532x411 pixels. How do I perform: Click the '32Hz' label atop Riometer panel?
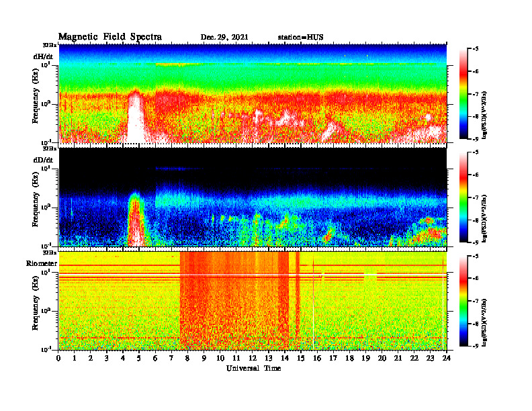pos(50,253)
